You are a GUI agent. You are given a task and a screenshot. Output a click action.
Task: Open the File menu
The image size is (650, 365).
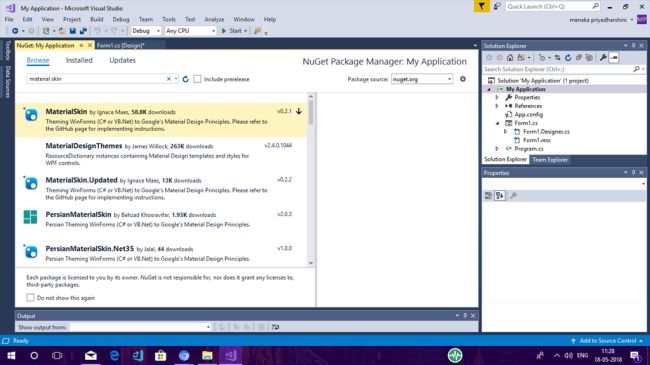coord(9,19)
